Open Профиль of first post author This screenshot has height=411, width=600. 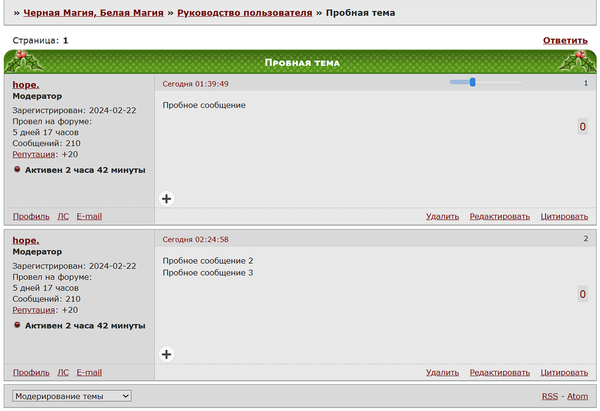click(x=31, y=216)
